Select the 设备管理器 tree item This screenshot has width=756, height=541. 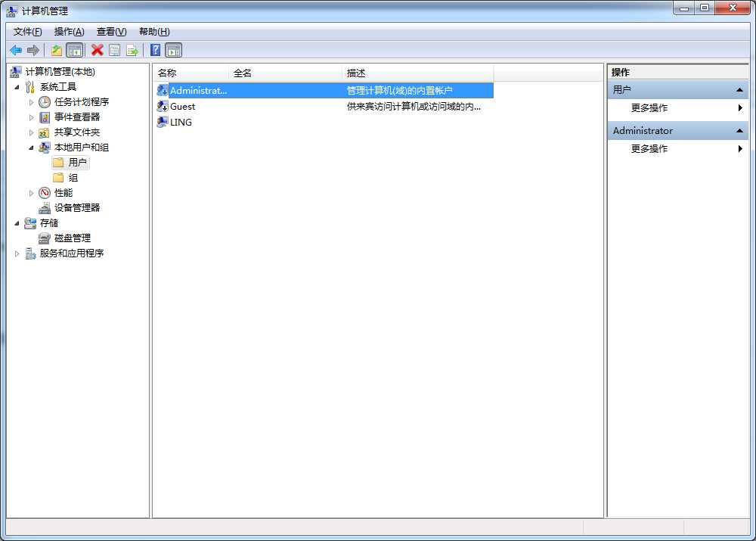coord(76,208)
